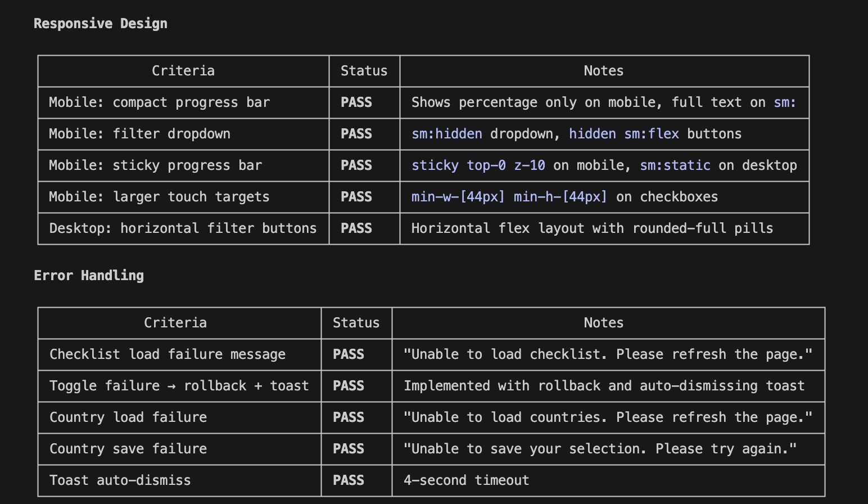Click the Status header in Error Handling table
This screenshot has height=504, width=868.
[356, 323]
